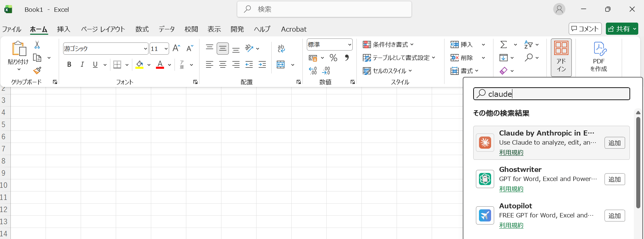Viewport: 644px width, 239px height.
Task: Open the number format 標準 dropdown
Action: pos(349,45)
